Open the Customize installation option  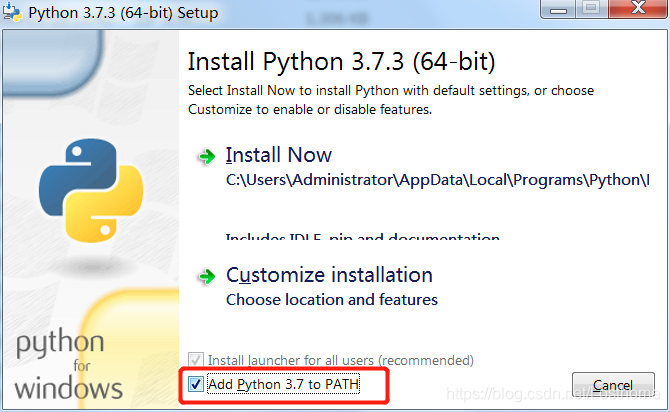(x=329, y=275)
